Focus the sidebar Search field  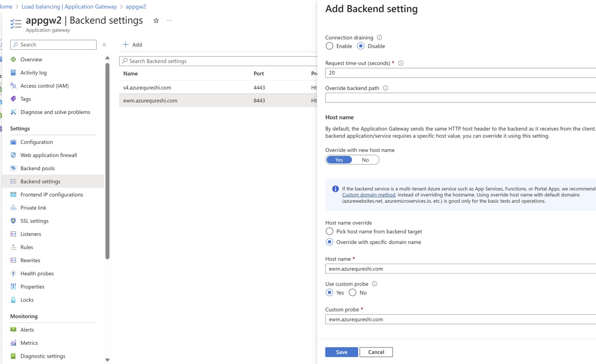53,45
